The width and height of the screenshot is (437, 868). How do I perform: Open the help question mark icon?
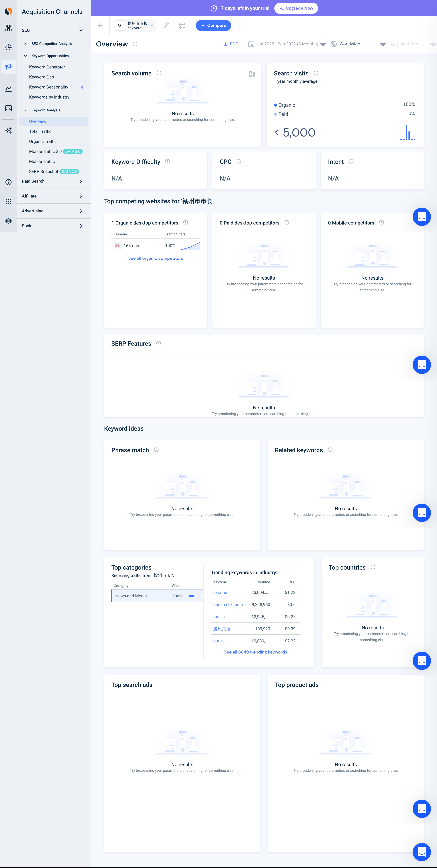[8, 182]
